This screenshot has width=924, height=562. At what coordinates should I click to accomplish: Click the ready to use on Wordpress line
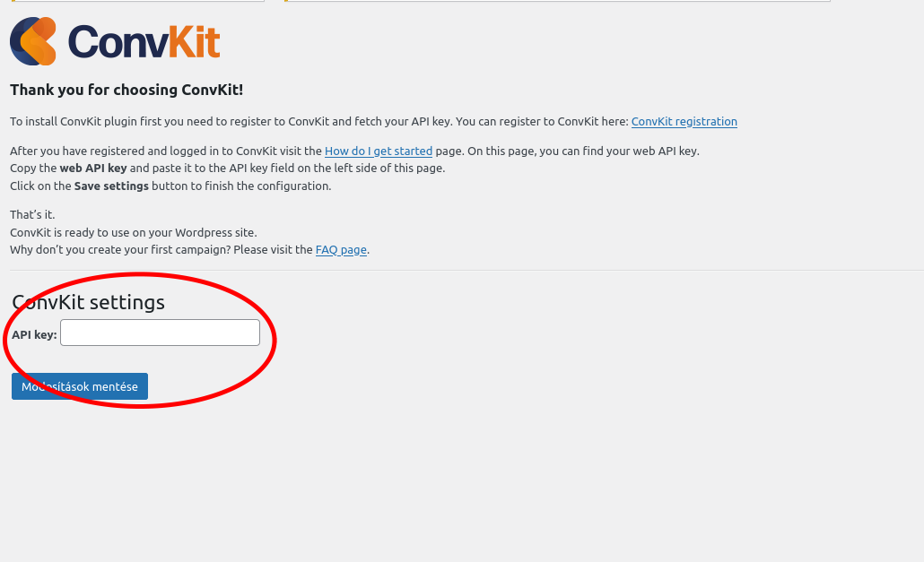[x=133, y=233]
